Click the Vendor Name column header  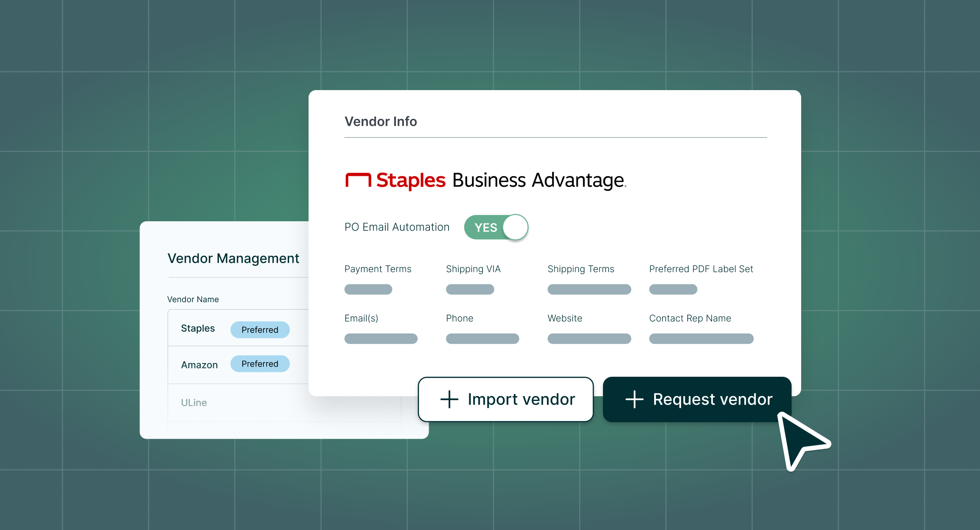point(193,299)
